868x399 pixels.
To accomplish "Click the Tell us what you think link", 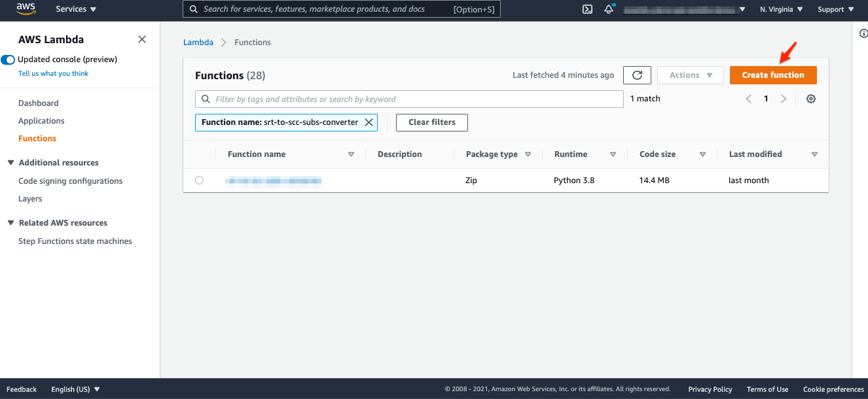I will (x=54, y=73).
